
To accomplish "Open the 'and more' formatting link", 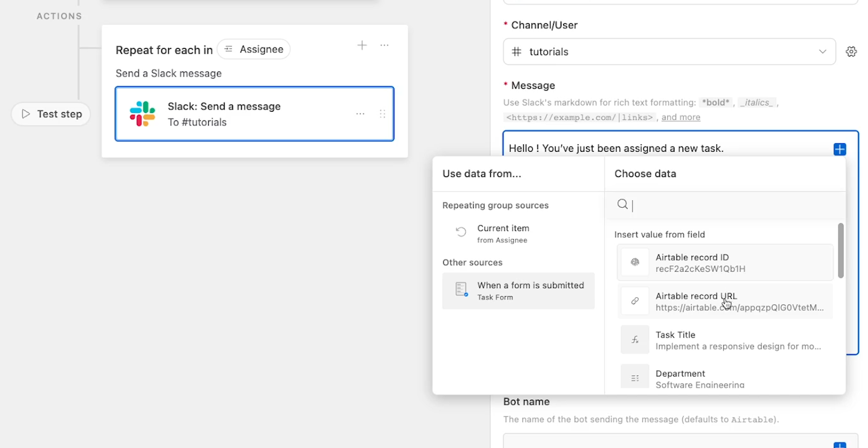I will point(681,117).
